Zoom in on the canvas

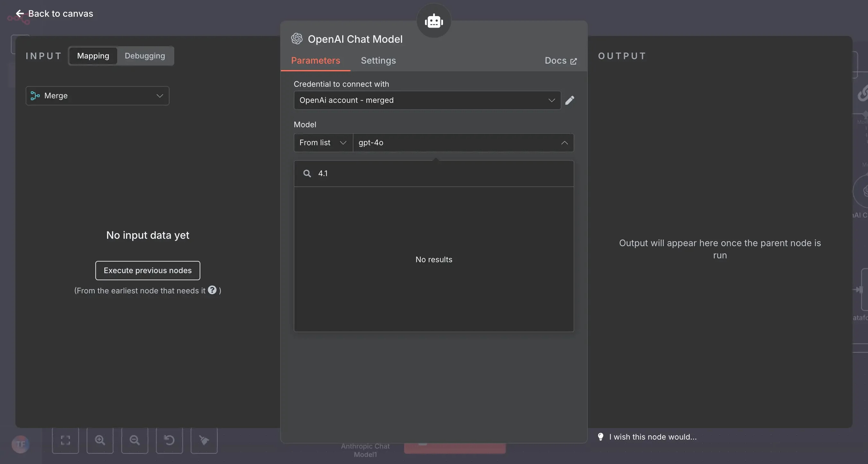pos(100,440)
